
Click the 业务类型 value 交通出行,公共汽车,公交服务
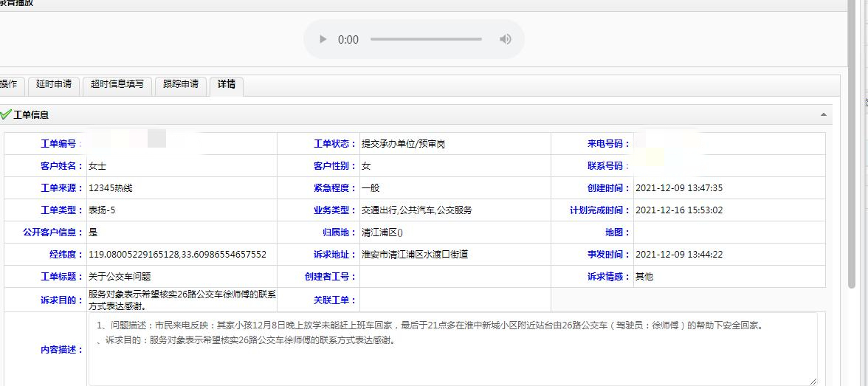pos(417,210)
